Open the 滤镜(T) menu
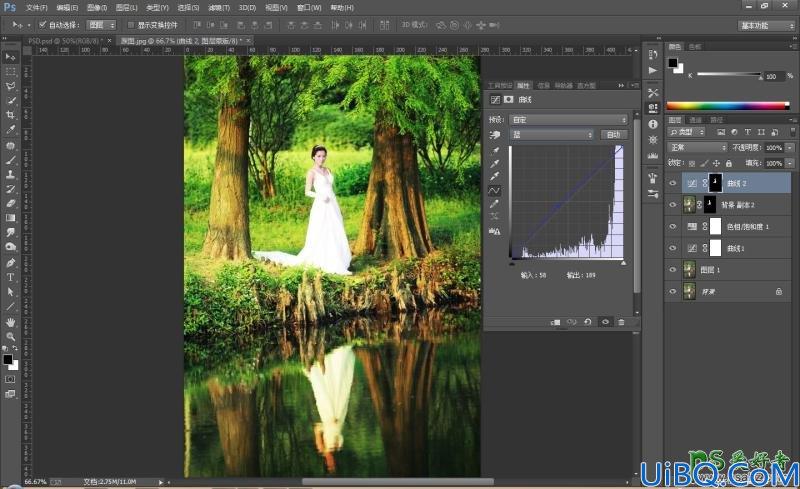Image resolution: width=800 pixels, height=489 pixels. tap(219, 8)
